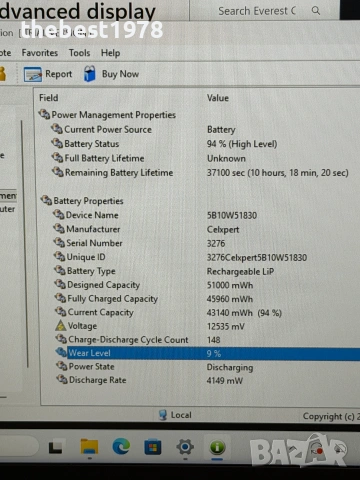Screen dimensions: 360x480
Task: Click the '4149 mW' discharge rate value
Action: click(x=225, y=381)
